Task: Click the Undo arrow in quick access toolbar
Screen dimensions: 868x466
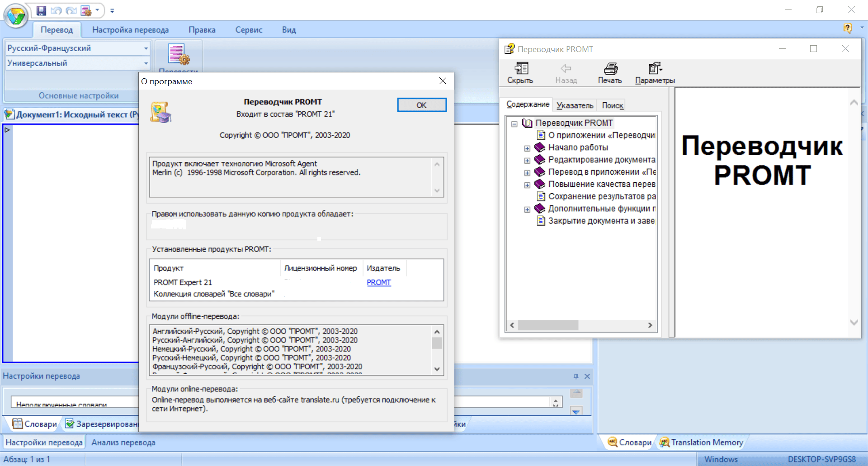Action: pyautogui.click(x=56, y=10)
